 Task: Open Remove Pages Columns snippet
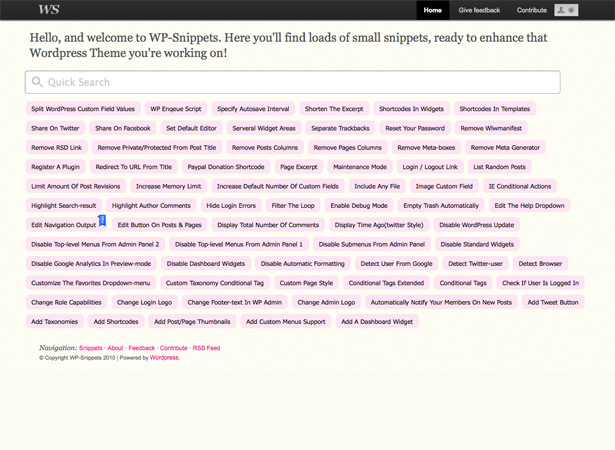[x=348, y=147]
